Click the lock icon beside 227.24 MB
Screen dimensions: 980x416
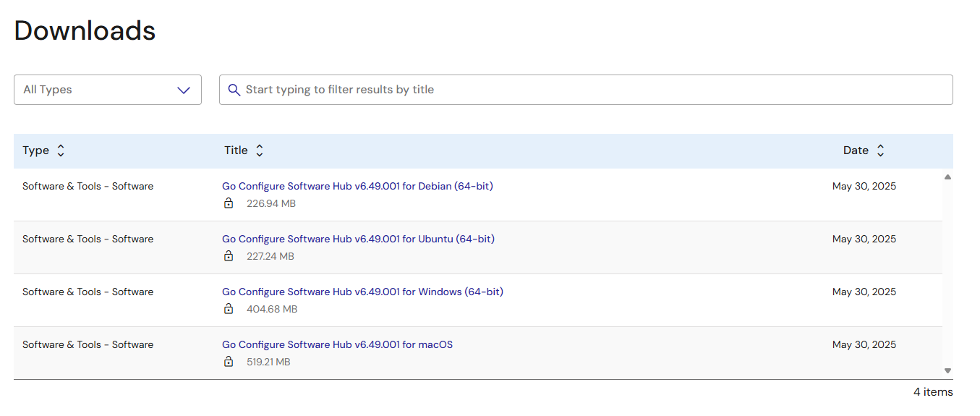[229, 256]
